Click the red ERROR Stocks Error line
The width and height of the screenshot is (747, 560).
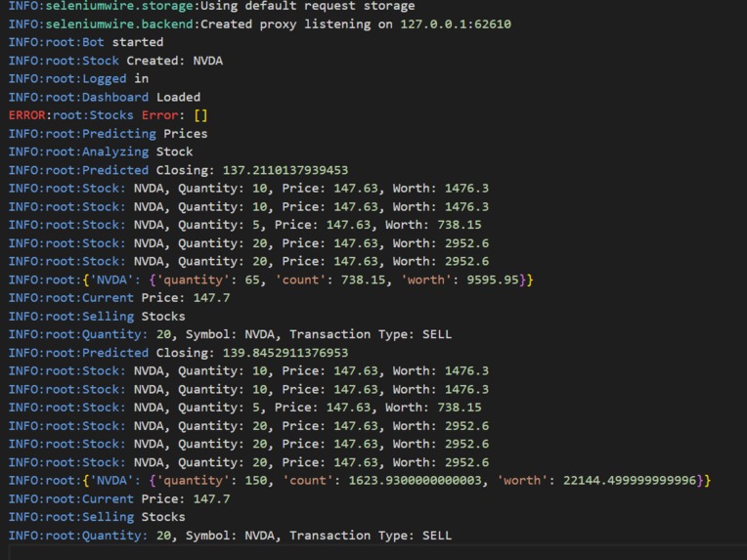(x=108, y=115)
